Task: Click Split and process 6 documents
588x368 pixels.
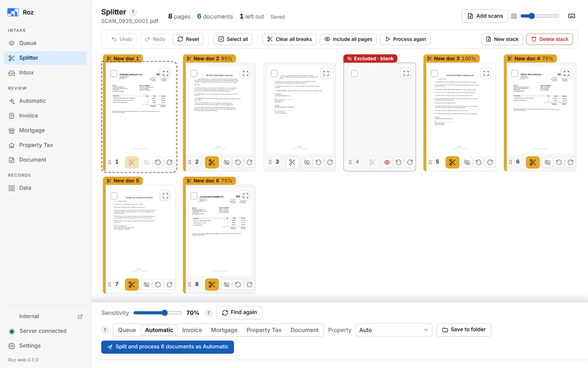Action: 168,347
